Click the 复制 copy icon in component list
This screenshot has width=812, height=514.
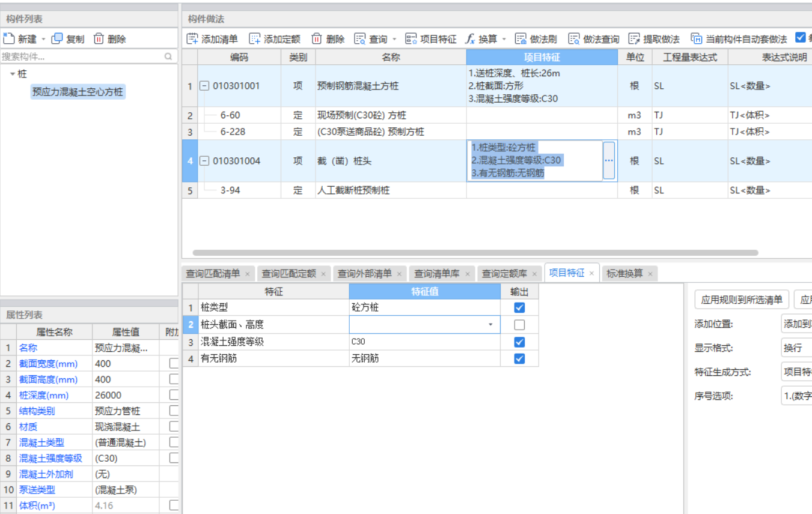pyautogui.click(x=57, y=39)
